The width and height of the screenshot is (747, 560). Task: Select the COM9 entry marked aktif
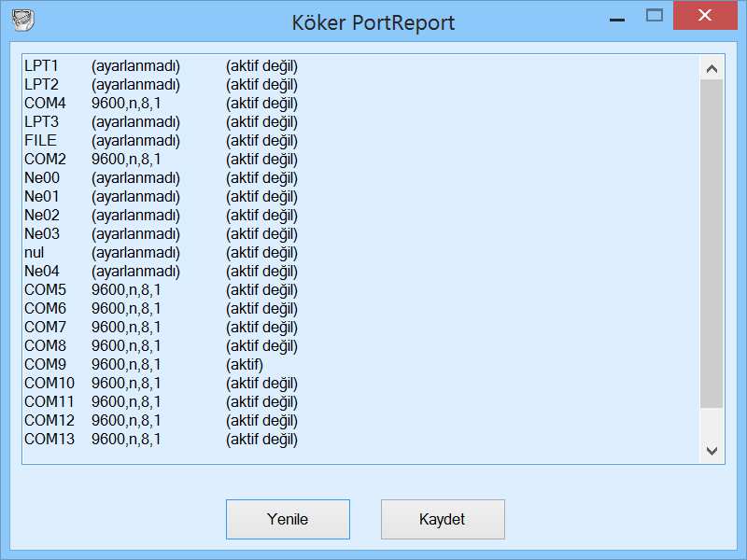click(x=140, y=364)
